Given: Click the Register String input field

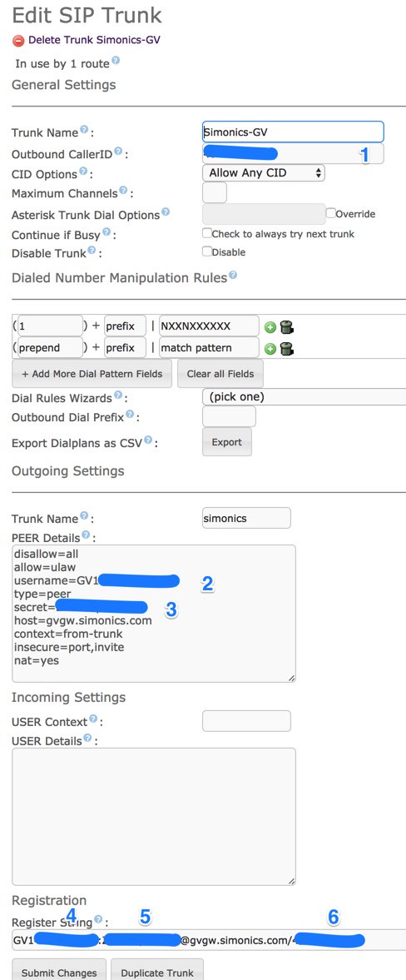Looking at the screenshot, I should point(209,940).
